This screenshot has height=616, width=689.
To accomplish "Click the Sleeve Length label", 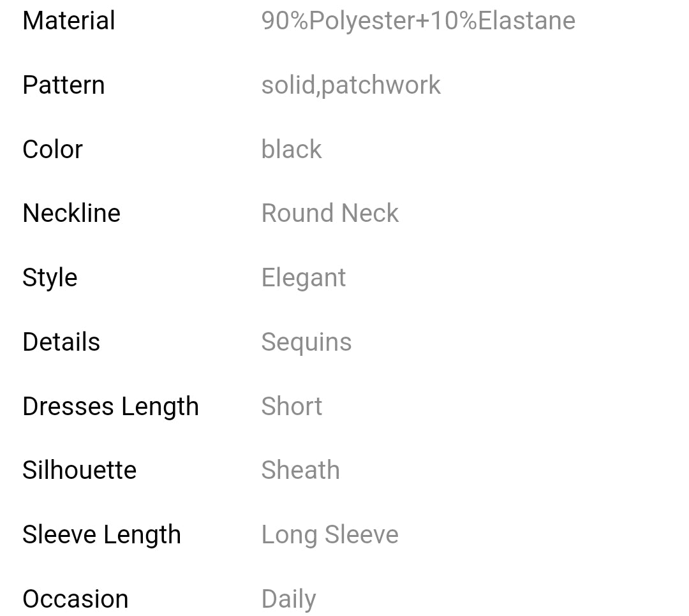I will point(101,534).
